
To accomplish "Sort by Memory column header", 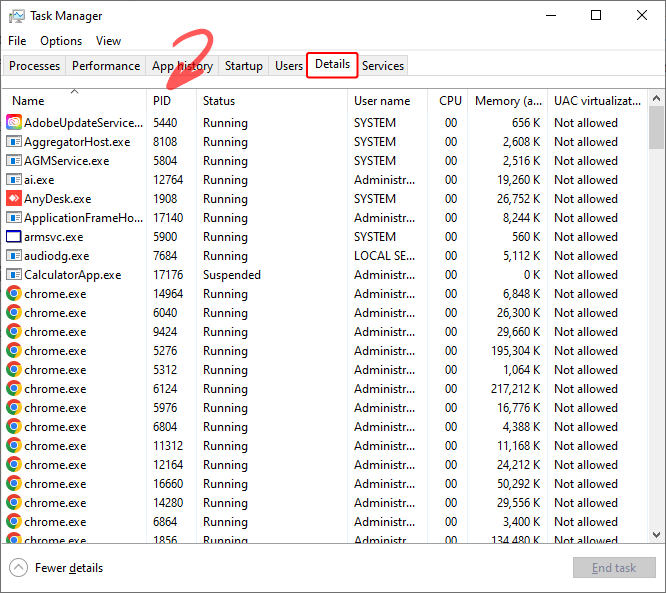I will click(509, 101).
